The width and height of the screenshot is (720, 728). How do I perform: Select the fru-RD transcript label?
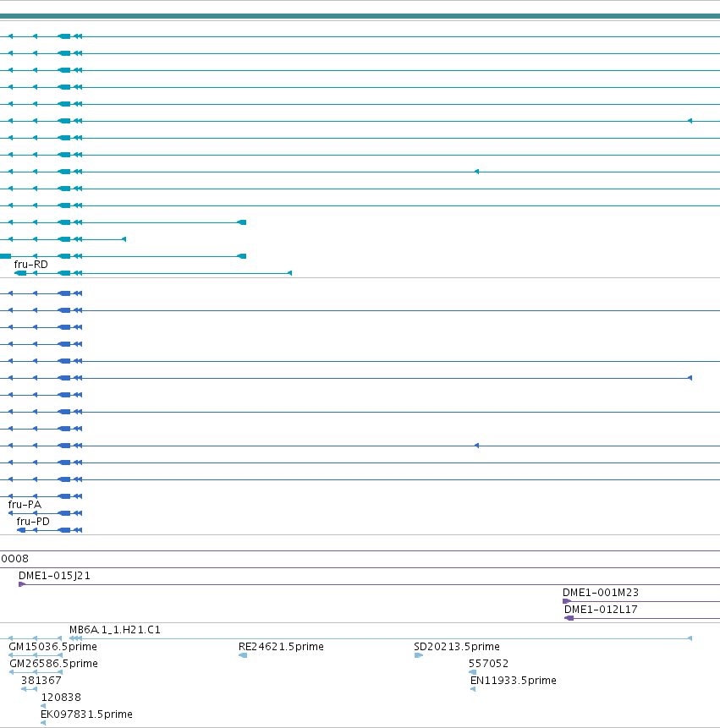click(30, 264)
